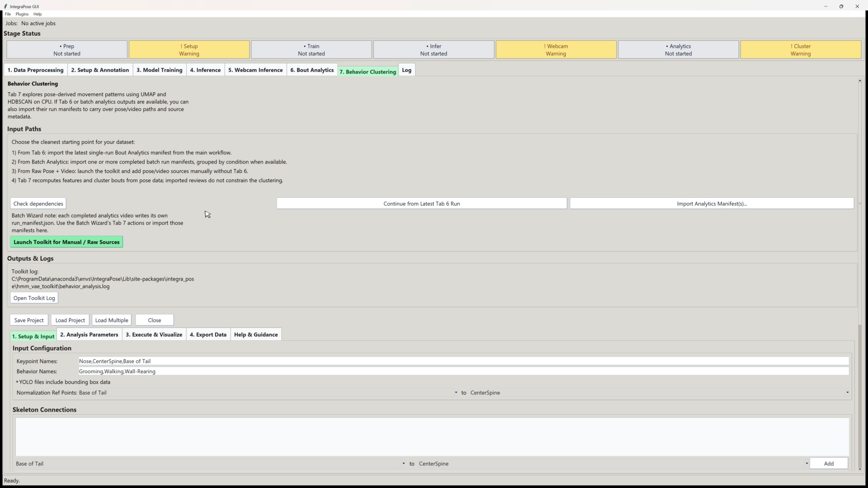Add the skeleton connection with Add button
This screenshot has width=868, height=488.
coord(829,464)
